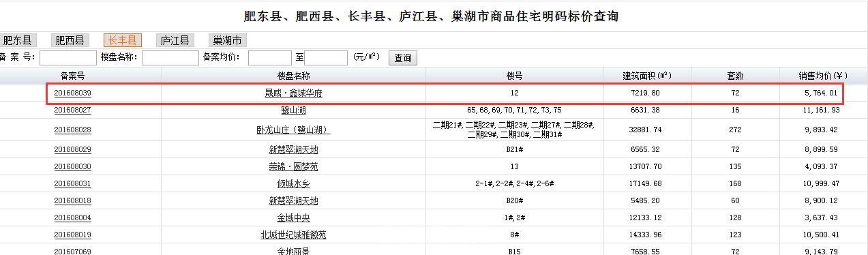Image resolution: width=868 pixels, height=255 pixels.
Task: Select the B20# building cell
Action: [514, 200]
